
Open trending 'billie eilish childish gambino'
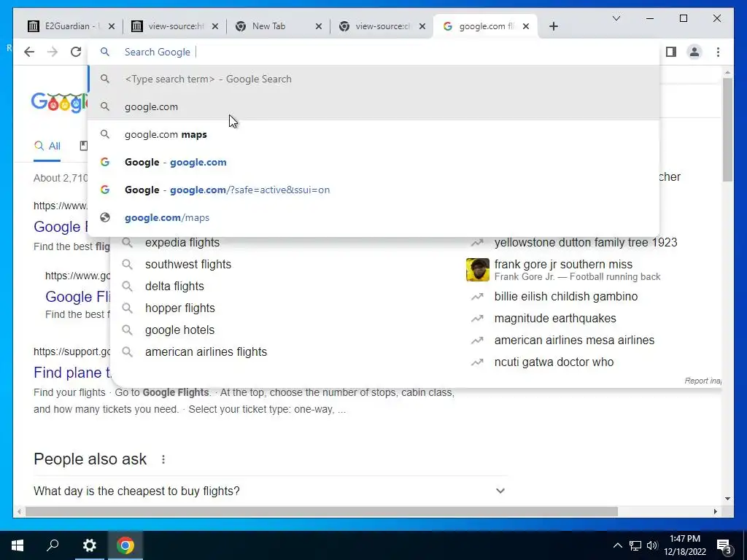565,296
